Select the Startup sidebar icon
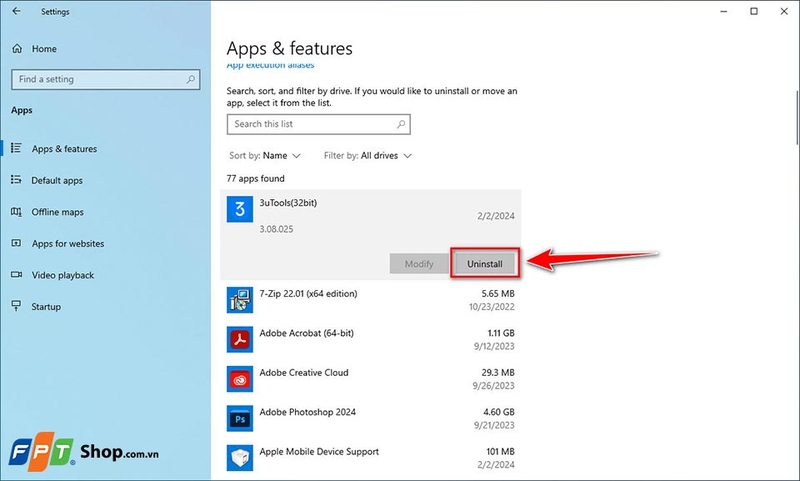The height and width of the screenshot is (481, 800). 16,306
